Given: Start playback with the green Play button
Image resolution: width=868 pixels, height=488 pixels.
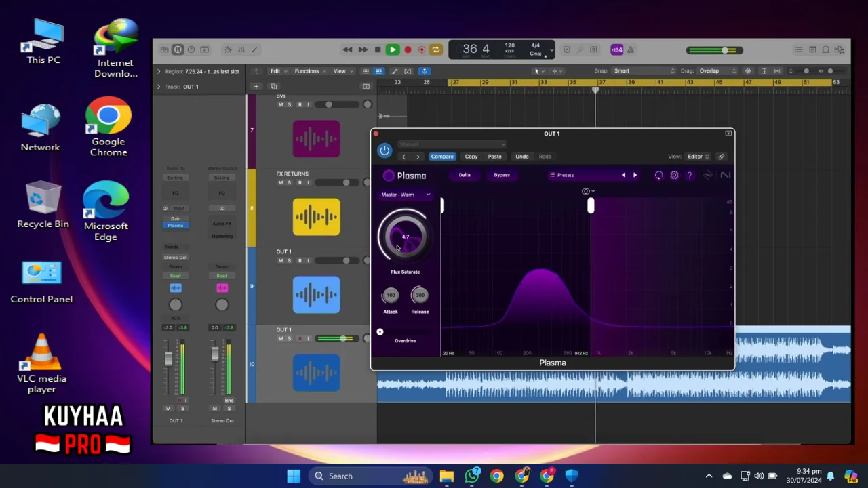Looking at the screenshot, I should point(392,49).
